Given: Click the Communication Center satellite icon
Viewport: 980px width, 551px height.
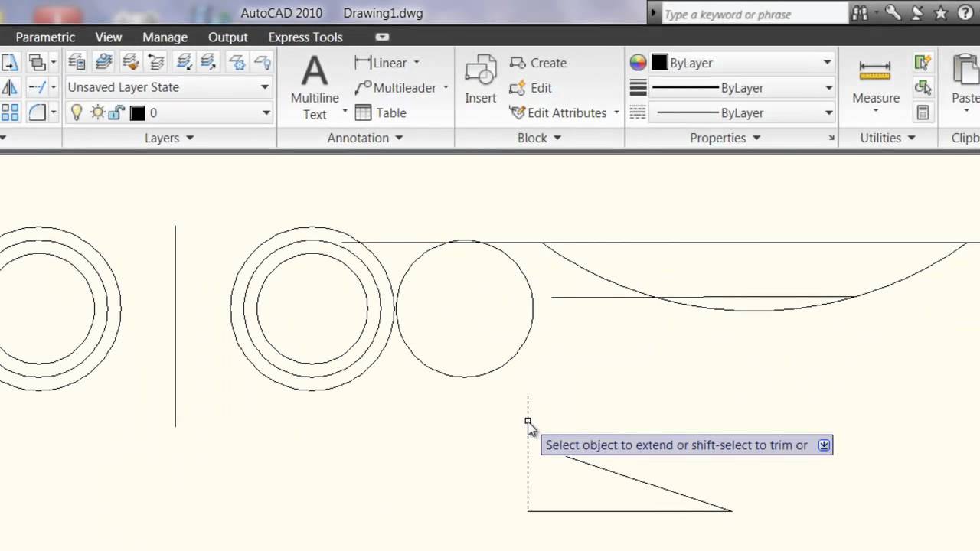Looking at the screenshot, I should [916, 12].
